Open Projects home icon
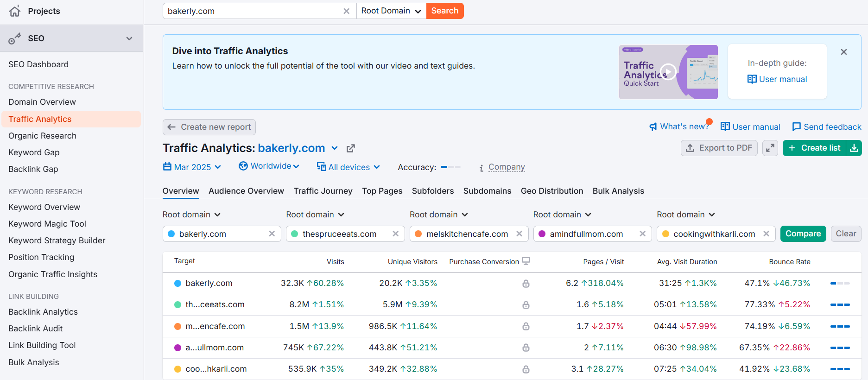 click(15, 11)
